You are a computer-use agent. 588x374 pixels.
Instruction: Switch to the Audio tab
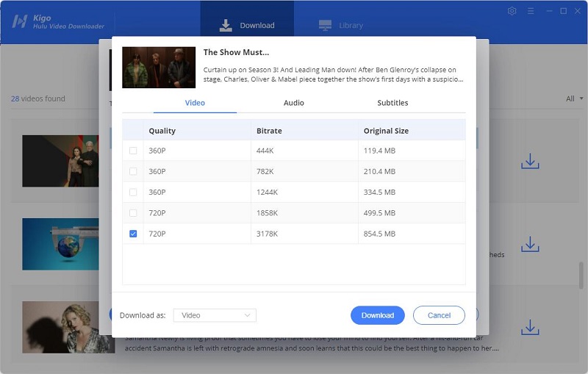293,103
